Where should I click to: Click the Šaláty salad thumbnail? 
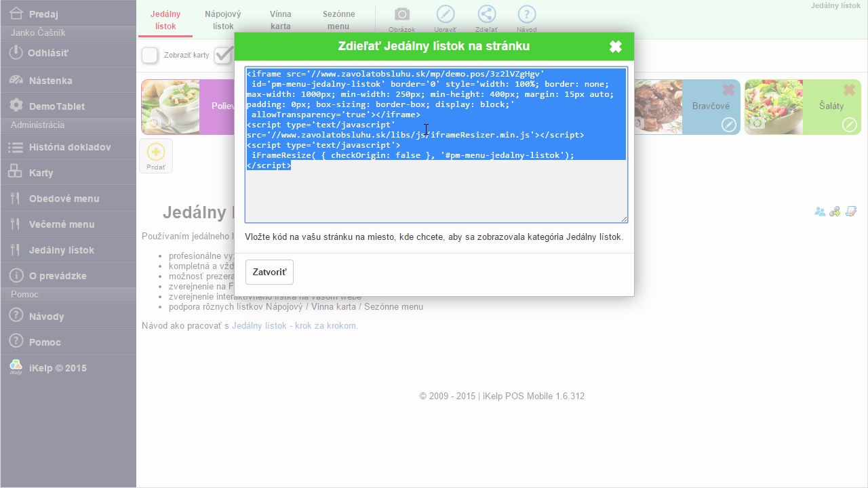point(774,107)
